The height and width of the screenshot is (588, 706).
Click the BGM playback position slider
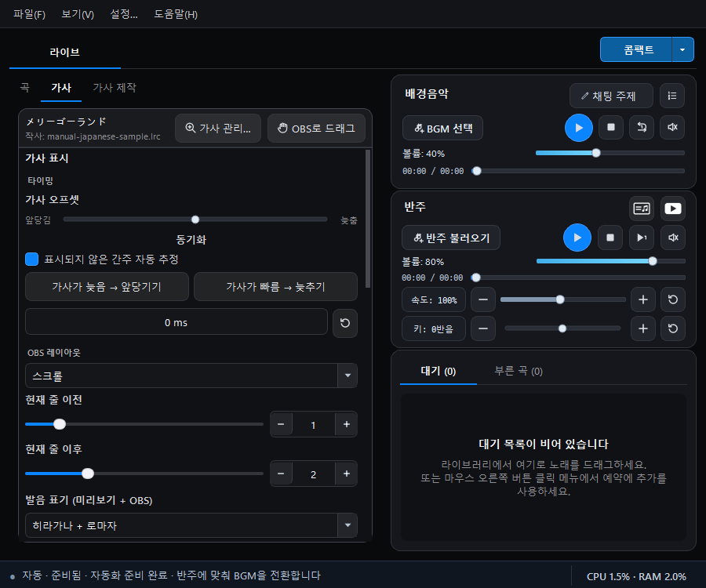pos(578,171)
